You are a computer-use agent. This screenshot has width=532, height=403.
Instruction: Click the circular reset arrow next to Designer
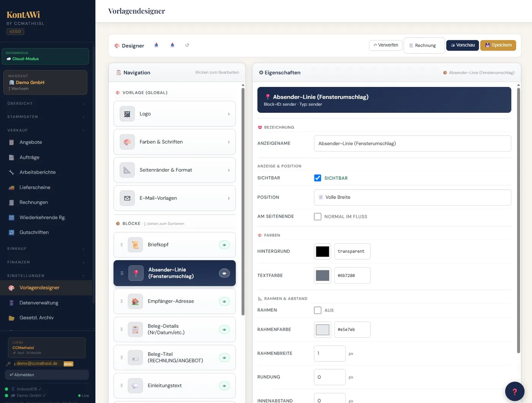(187, 45)
